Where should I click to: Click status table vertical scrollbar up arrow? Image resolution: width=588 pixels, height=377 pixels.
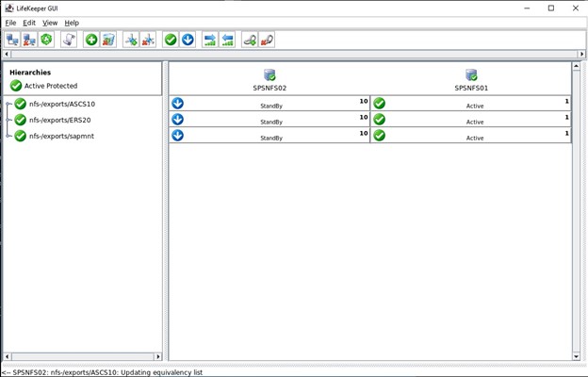pos(576,66)
